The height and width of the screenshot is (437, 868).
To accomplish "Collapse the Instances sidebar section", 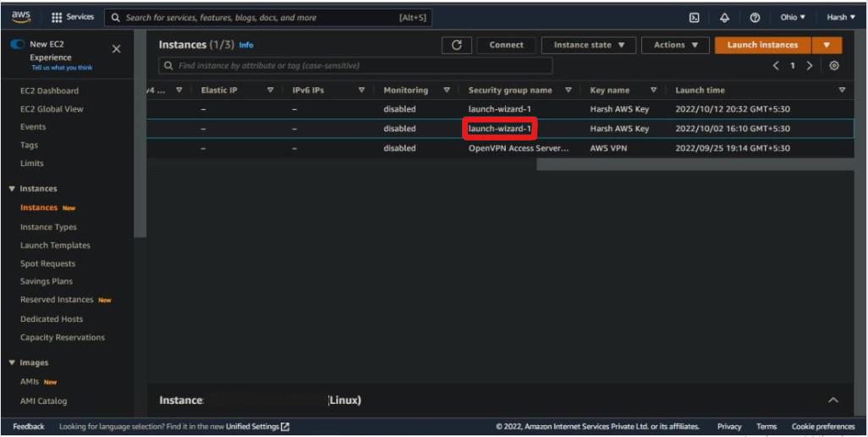I will [x=12, y=189].
